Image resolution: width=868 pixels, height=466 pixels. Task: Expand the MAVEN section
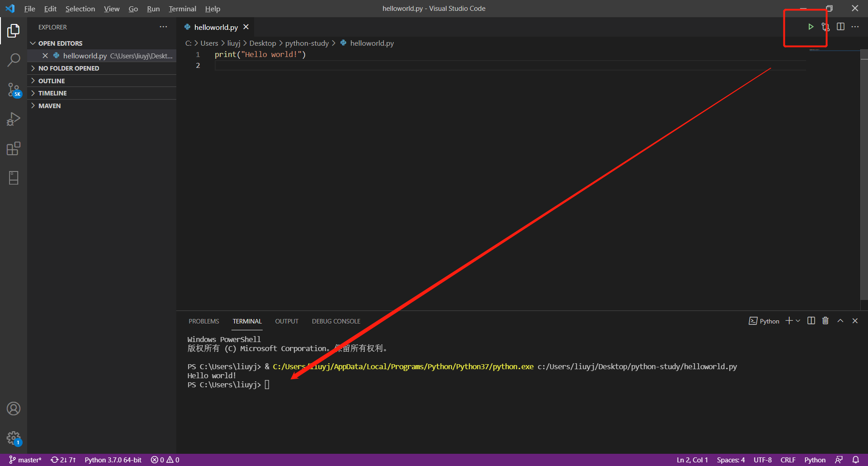tap(102, 106)
